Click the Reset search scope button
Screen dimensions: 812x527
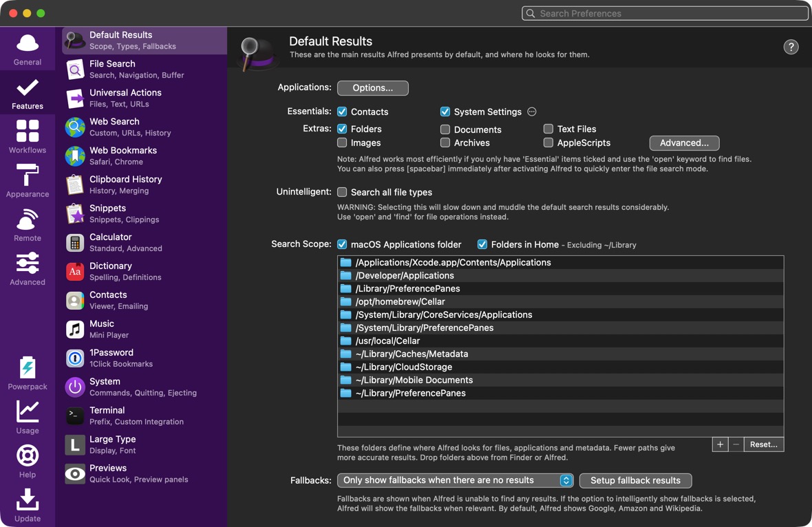pyautogui.click(x=763, y=444)
